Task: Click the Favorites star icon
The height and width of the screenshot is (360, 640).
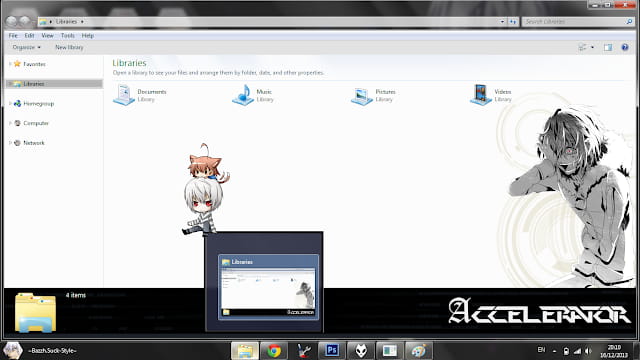Action: coord(17,64)
